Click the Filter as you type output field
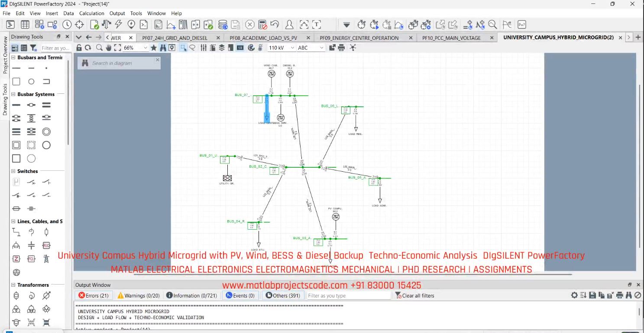This screenshot has height=333, width=644. (349, 295)
